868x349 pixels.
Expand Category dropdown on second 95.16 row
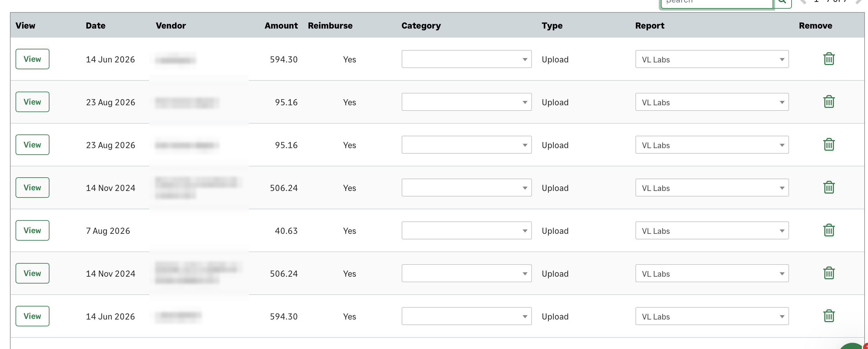[466, 145]
